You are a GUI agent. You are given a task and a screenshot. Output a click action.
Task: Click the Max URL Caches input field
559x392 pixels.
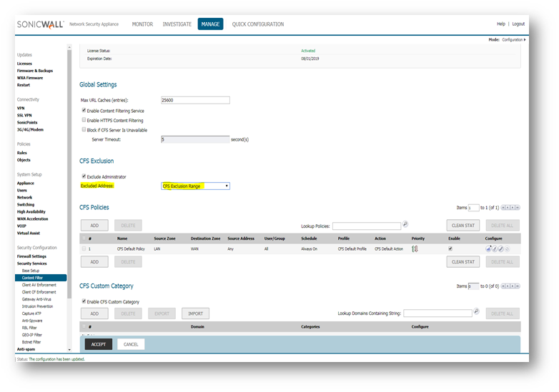pyautogui.click(x=195, y=100)
